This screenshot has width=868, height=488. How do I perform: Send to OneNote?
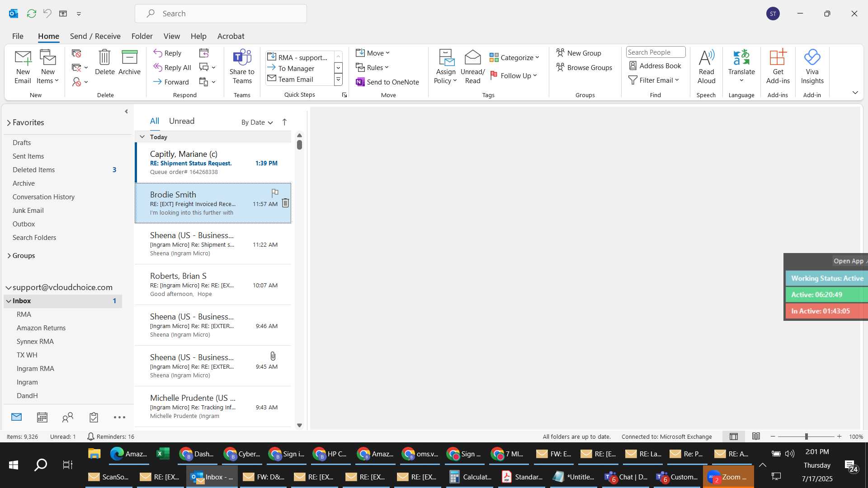(387, 82)
